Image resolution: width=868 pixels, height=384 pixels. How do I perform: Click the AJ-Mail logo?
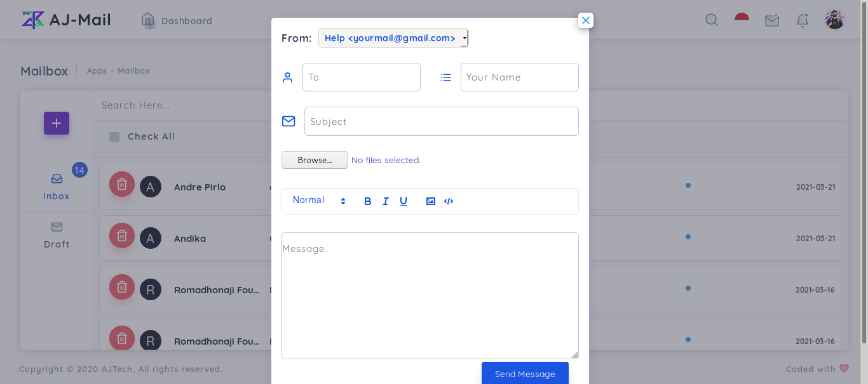(x=66, y=20)
